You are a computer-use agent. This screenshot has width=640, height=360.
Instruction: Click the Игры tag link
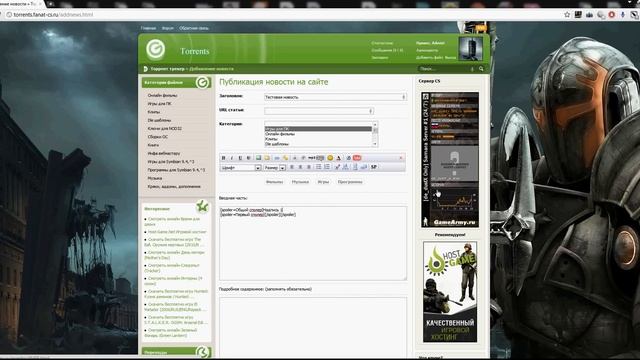(323, 182)
